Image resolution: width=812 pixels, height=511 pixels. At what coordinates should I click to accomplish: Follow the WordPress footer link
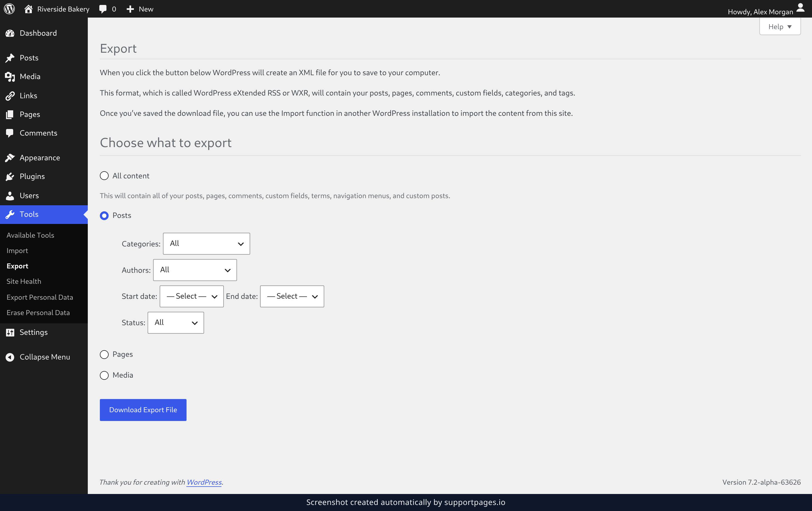pos(204,482)
